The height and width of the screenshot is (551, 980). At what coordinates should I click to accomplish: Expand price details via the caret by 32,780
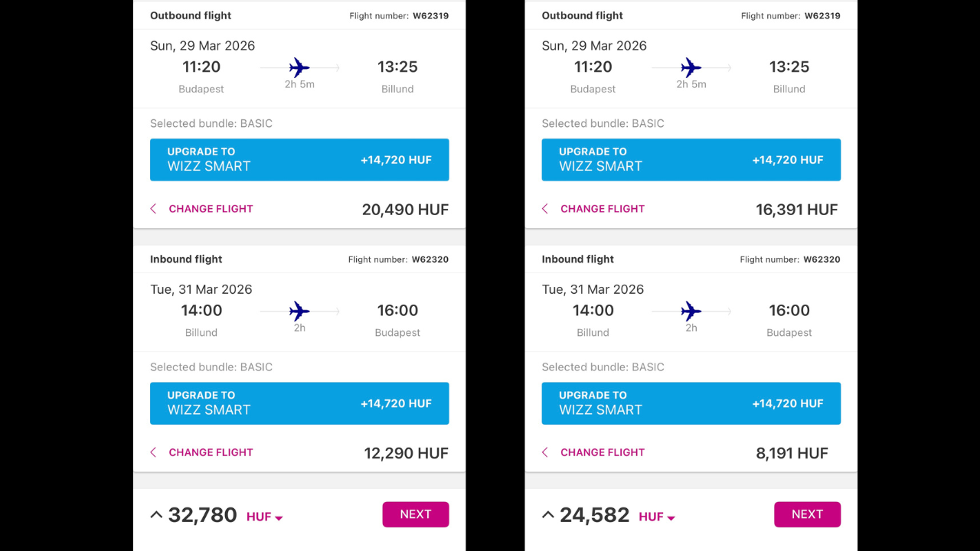[x=156, y=515]
